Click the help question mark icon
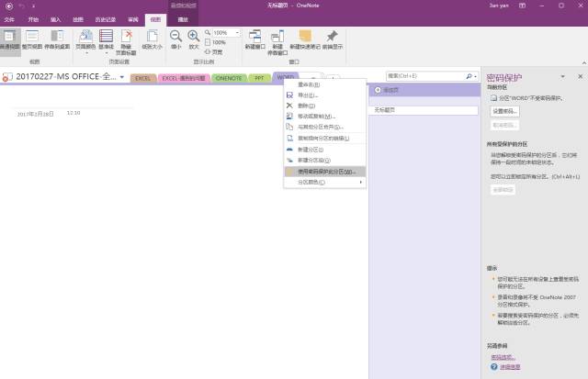Screen dimensions: 588x379 click(494, 367)
